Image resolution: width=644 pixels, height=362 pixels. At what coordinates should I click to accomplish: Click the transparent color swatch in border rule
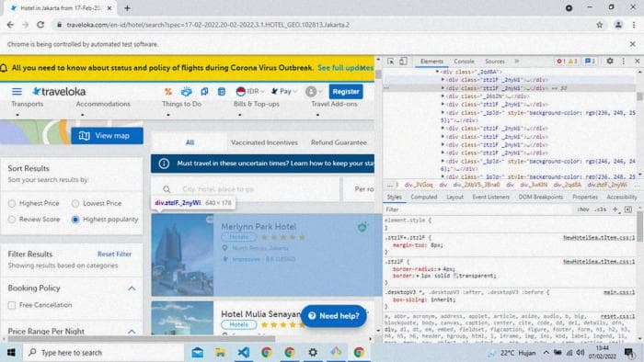pyautogui.click(x=455, y=276)
